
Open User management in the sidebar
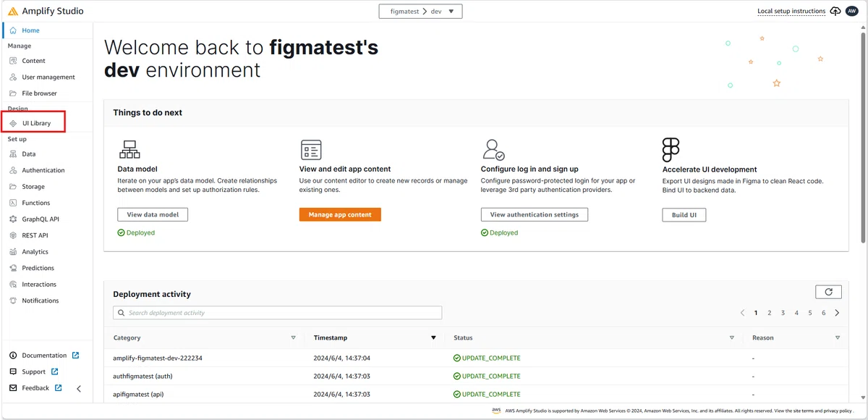pos(48,77)
